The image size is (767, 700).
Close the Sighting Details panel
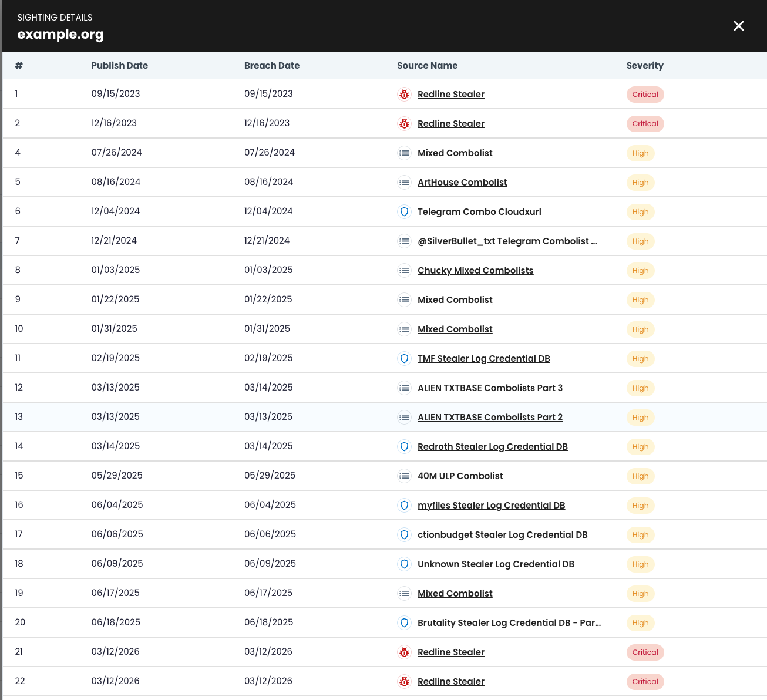tap(738, 26)
